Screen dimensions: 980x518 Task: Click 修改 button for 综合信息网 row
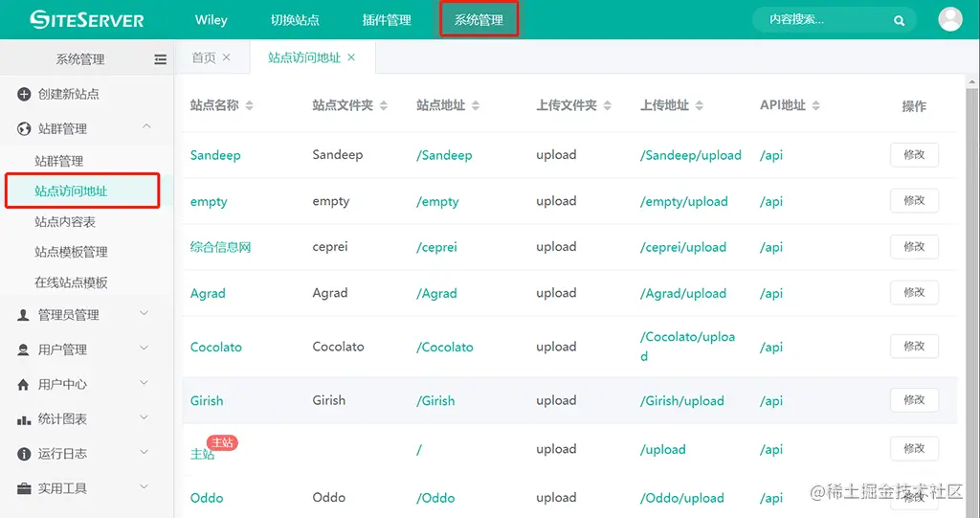click(914, 246)
